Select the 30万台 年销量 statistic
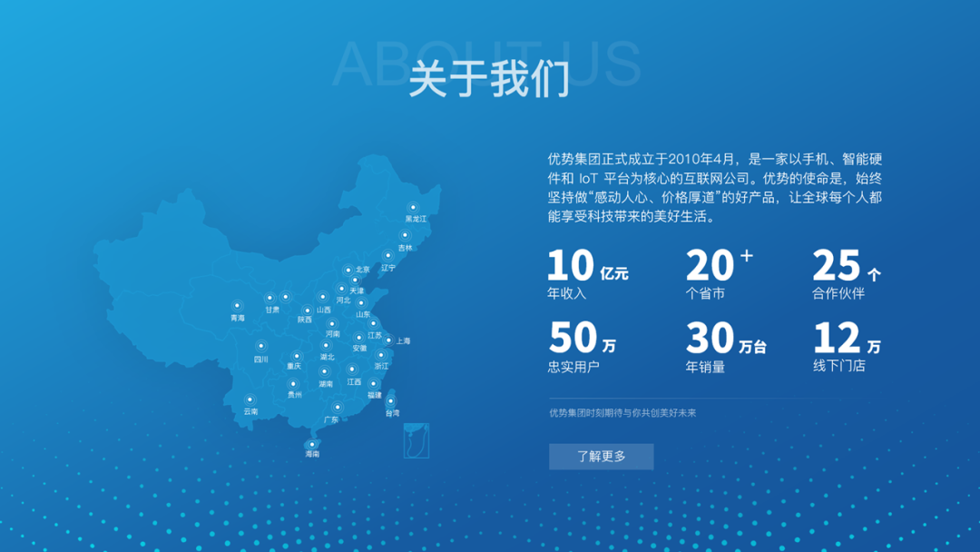 click(717, 350)
